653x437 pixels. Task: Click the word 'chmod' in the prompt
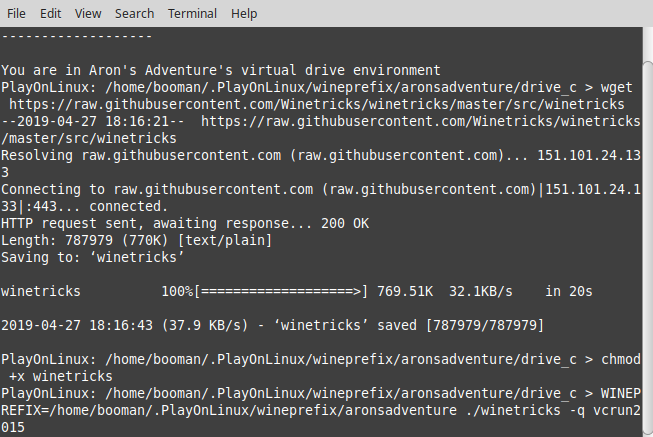[621, 359]
